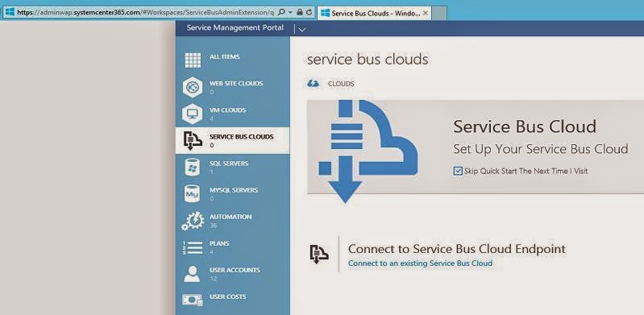644x315 pixels.
Task: Click the 'service bus clouds' page heading
Action: [368, 60]
